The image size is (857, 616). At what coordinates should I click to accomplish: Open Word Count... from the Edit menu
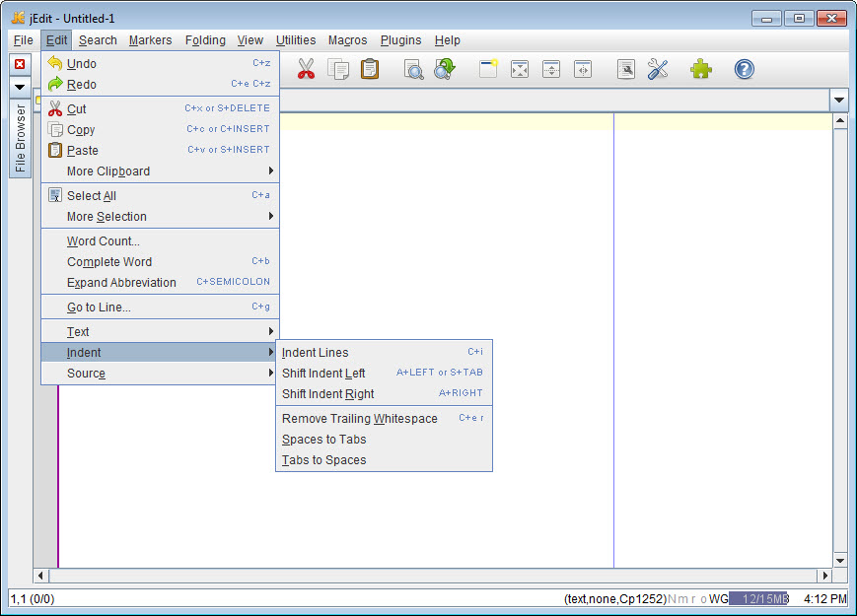pyautogui.click(x=160, y=241)
